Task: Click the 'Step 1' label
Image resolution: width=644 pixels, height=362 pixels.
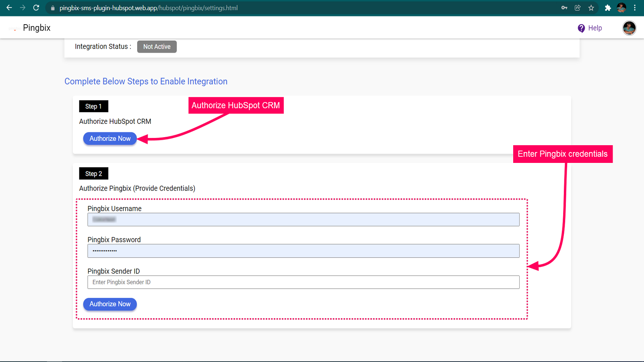Action: 93,106
